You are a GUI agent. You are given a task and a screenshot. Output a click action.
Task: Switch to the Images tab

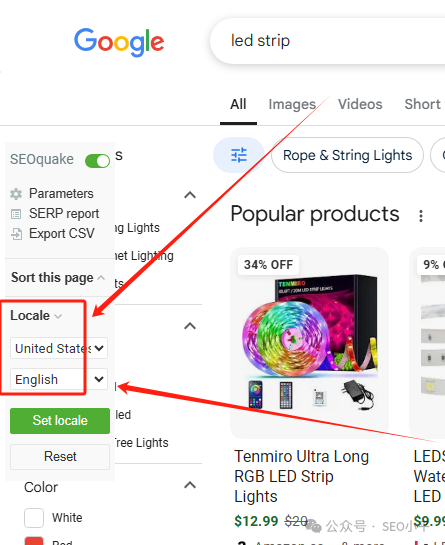292,104
